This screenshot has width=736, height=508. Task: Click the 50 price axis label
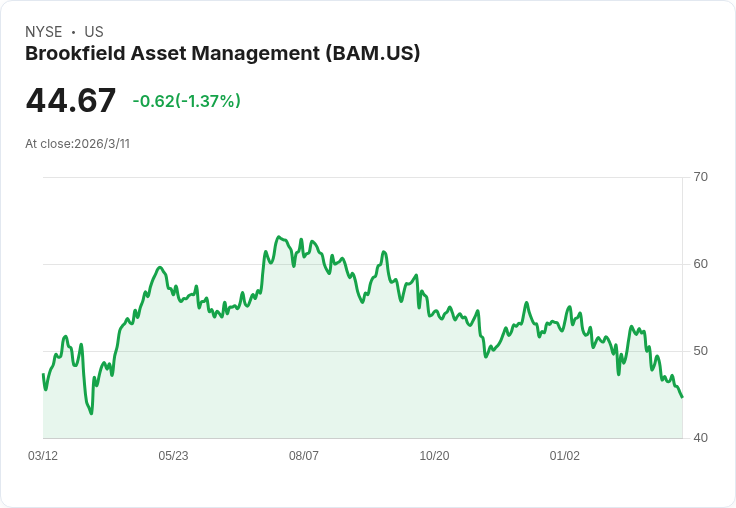point(700,351)
